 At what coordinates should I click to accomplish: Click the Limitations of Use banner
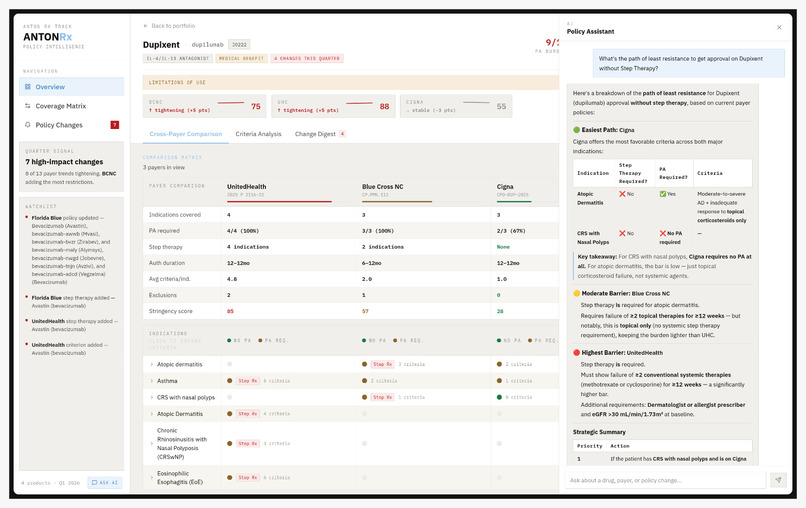pyautogui.click(x=351, y=82)
